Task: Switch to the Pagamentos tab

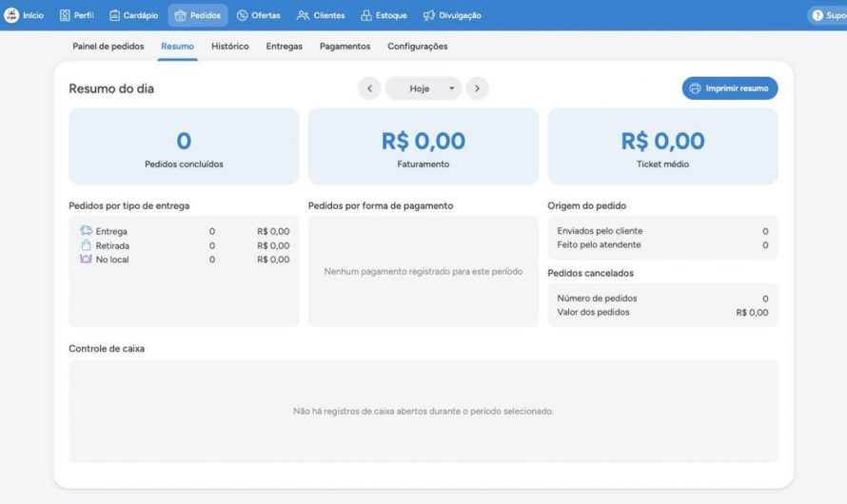Action: [x=345, y=47]
